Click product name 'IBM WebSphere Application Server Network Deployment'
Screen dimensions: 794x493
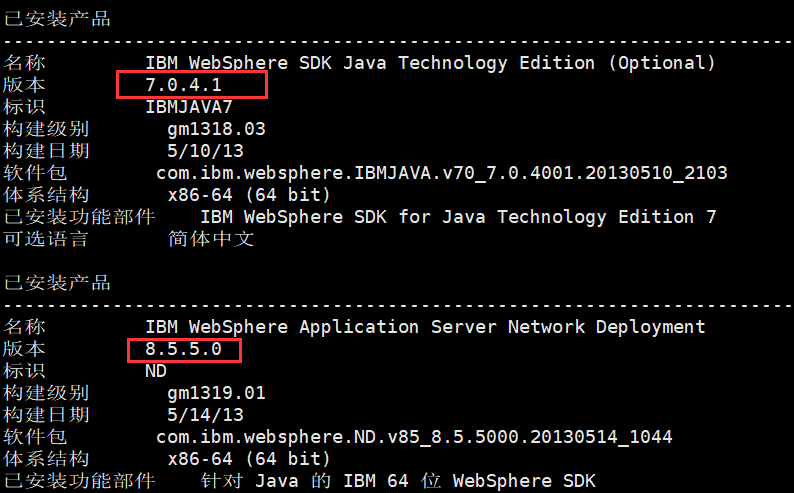(x=425, y=327)
